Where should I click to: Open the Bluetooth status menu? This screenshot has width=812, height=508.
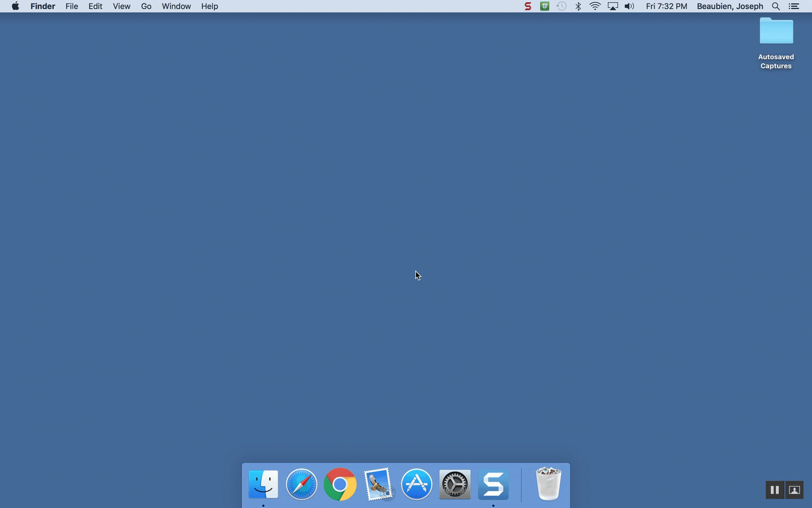578,6
